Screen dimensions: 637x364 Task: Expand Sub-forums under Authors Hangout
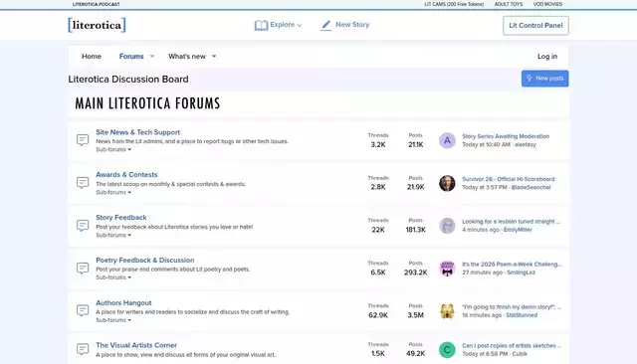pyautogui.click(x=113, y=320)
